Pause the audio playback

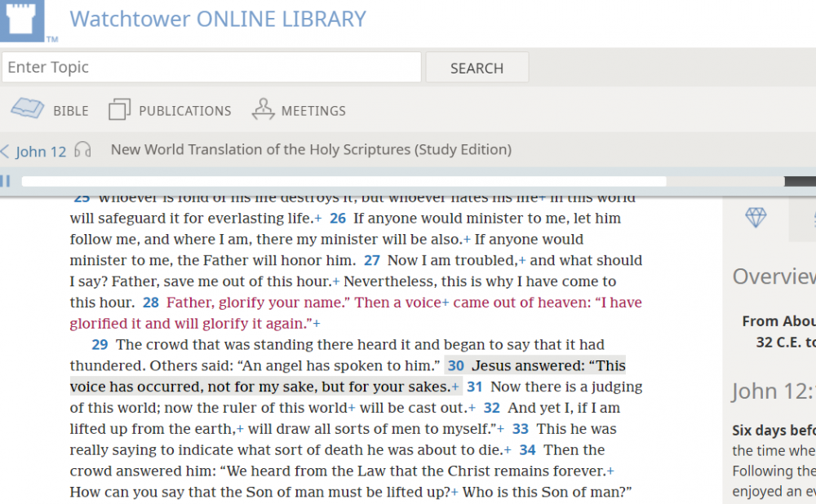pos(6,181)
